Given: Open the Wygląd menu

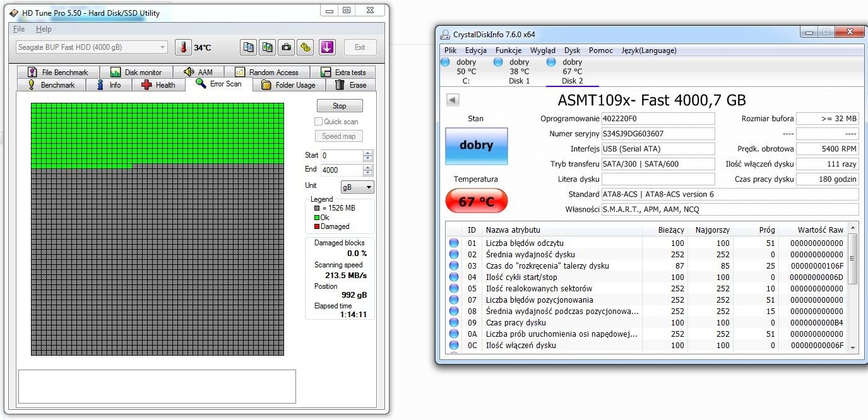Looking at the screenshot, I should point(543,50).
